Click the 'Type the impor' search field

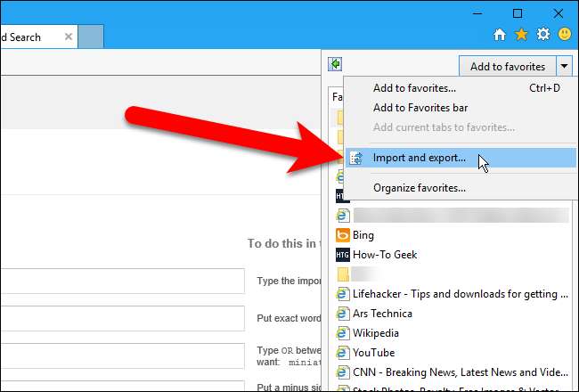[122, 282]
